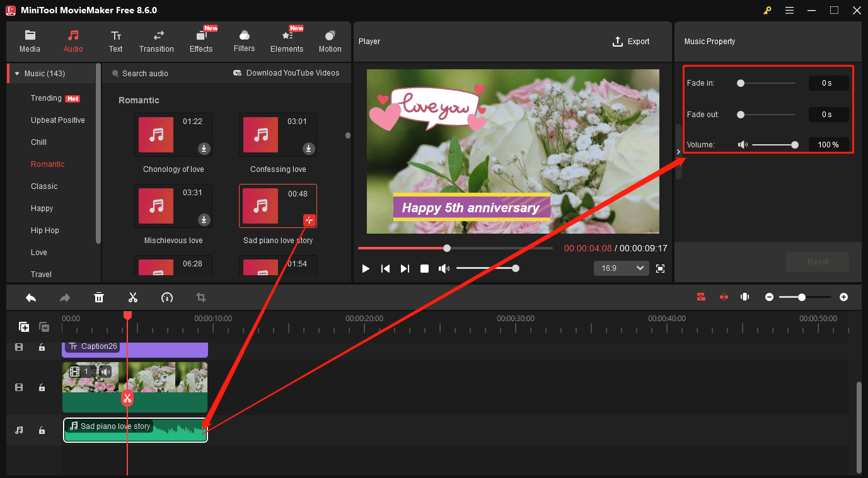The height and width of the screenshot is (478, 868).
Task: Click Download YouTube Videos link
Action: pyautogui.click(x=286, y=73)
